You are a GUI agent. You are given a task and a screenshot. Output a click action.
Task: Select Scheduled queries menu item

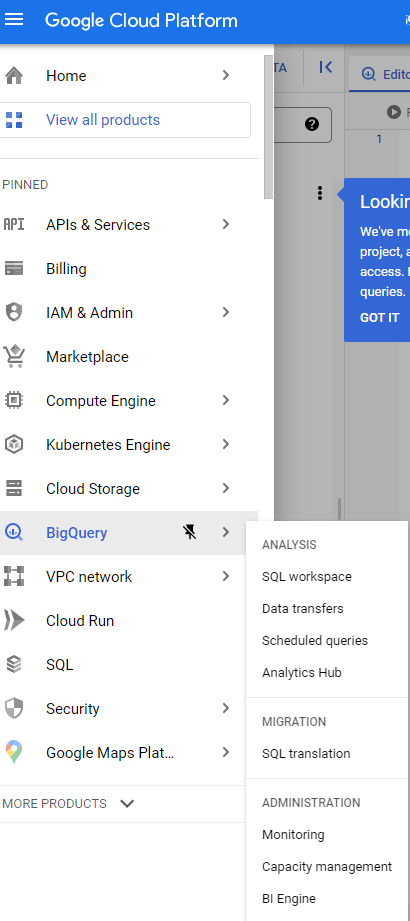tap(315, 641)
